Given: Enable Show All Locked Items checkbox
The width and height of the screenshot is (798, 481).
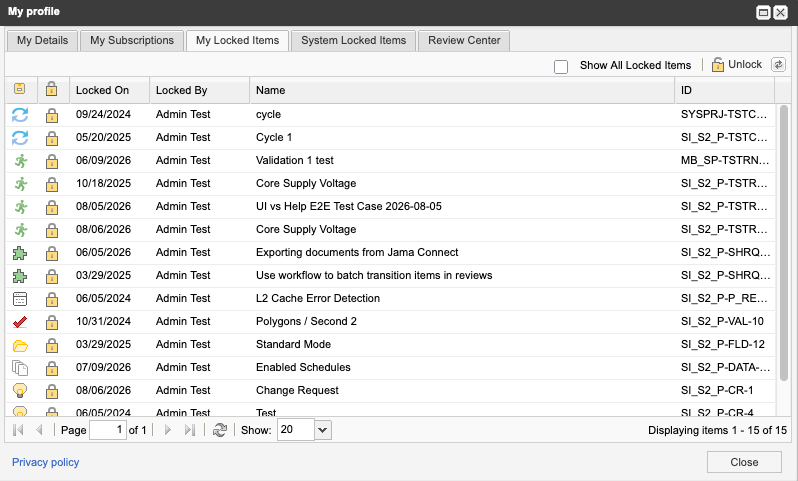Looking at the screenshot, I should tap(561, 67).
